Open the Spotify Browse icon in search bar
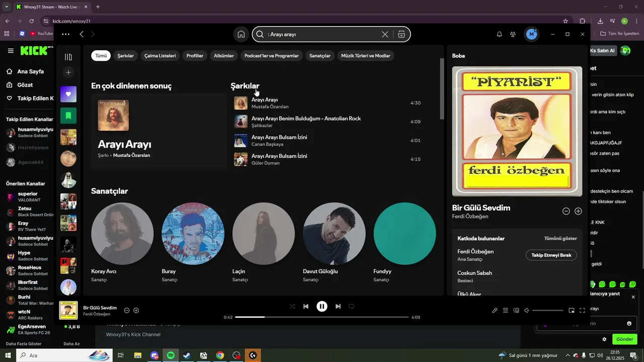Screen dimensions: 644x362 [x=401, y=34]
